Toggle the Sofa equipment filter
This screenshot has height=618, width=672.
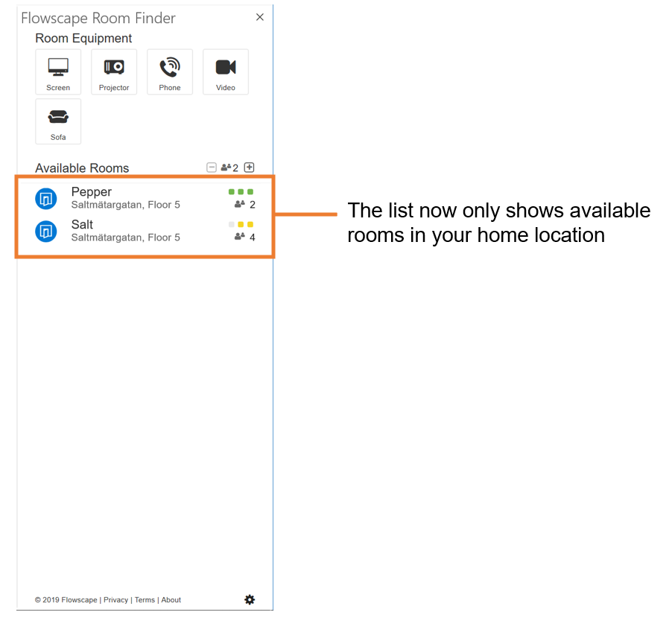pyautogui.click(x=58, y=121)
